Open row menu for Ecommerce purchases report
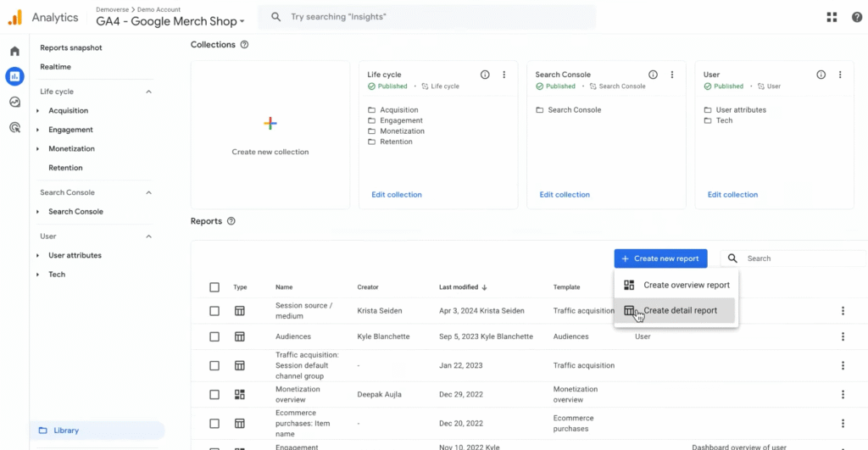The height and width of the screenshot is (450, 868). [x=843, y=424]
